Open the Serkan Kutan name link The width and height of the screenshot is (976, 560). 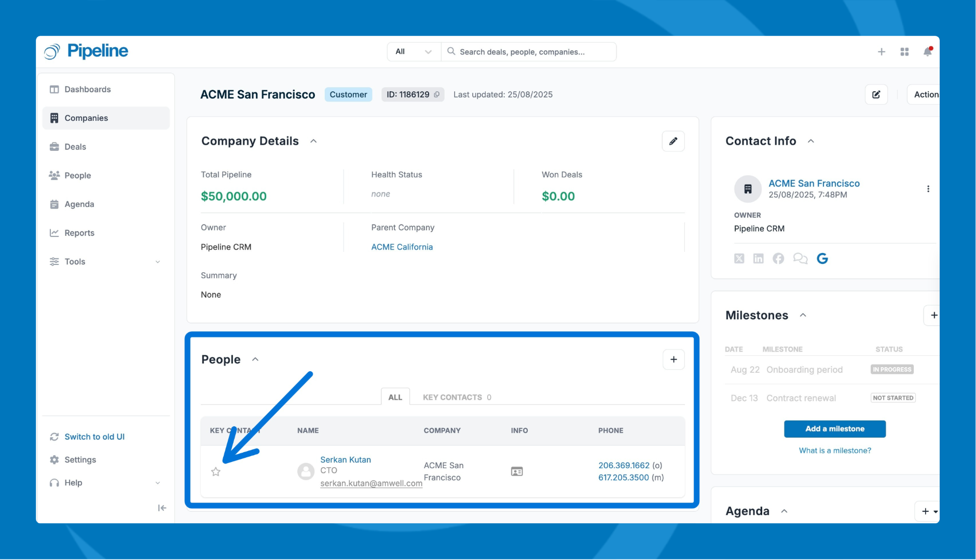coord(346,459)
